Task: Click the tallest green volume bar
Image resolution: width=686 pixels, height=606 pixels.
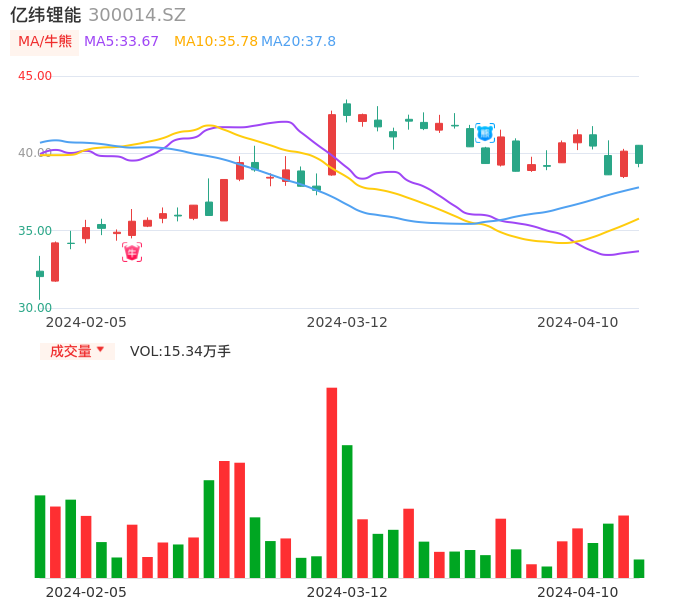Action: pos(347,510)
